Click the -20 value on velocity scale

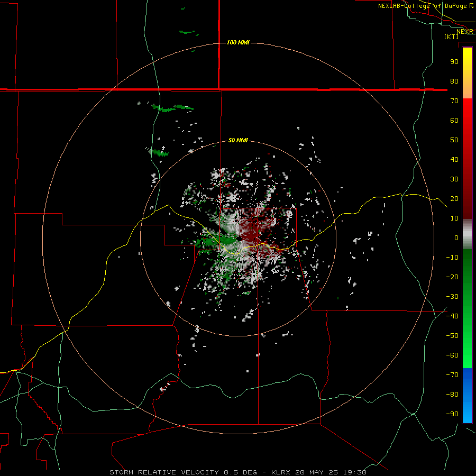pyautogui.click(x=452, y=277)
